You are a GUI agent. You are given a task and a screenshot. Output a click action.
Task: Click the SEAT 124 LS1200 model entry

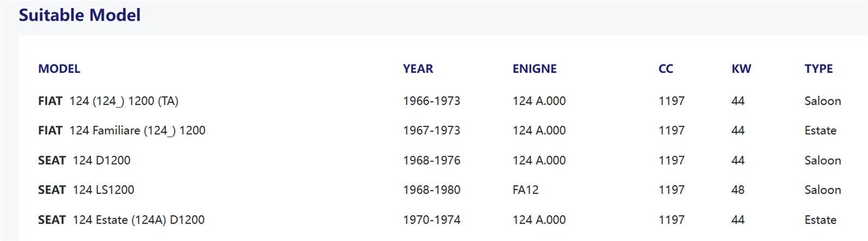pyautogui.click(x=86, y=190)
